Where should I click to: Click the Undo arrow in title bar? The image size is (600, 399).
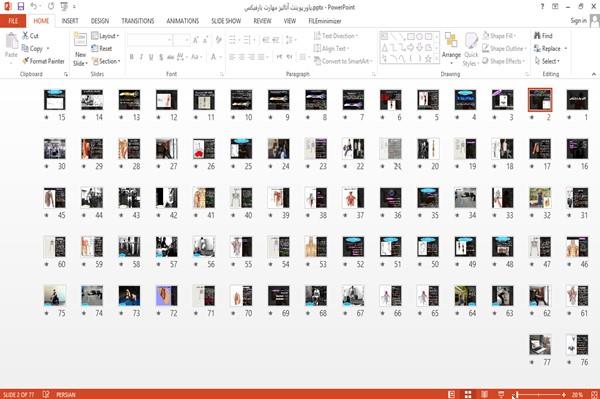pos(34,7)
